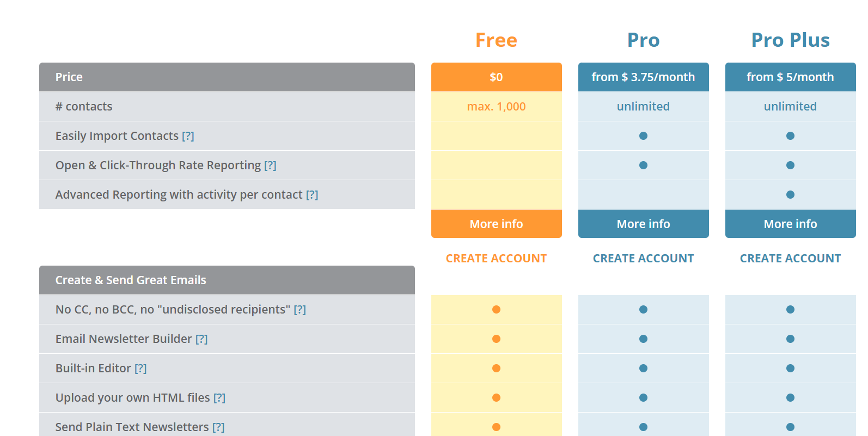Image resolution: width=868 pixels, height=436 pixels.
Task: Click the Pro price from $3.75/month cell
Action: point(644,77)
